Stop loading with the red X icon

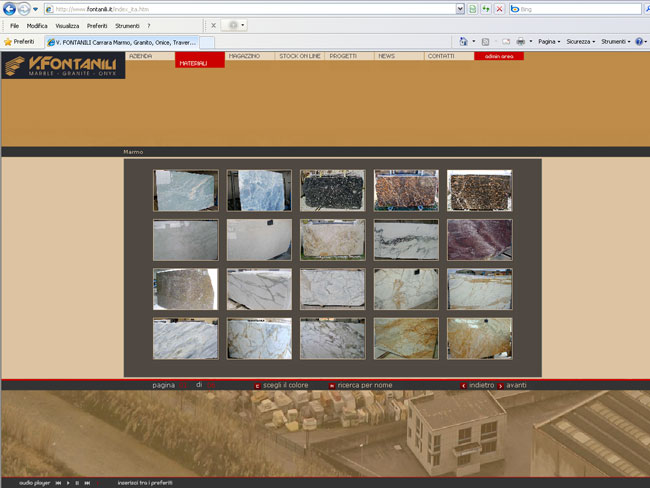[500, 9]
